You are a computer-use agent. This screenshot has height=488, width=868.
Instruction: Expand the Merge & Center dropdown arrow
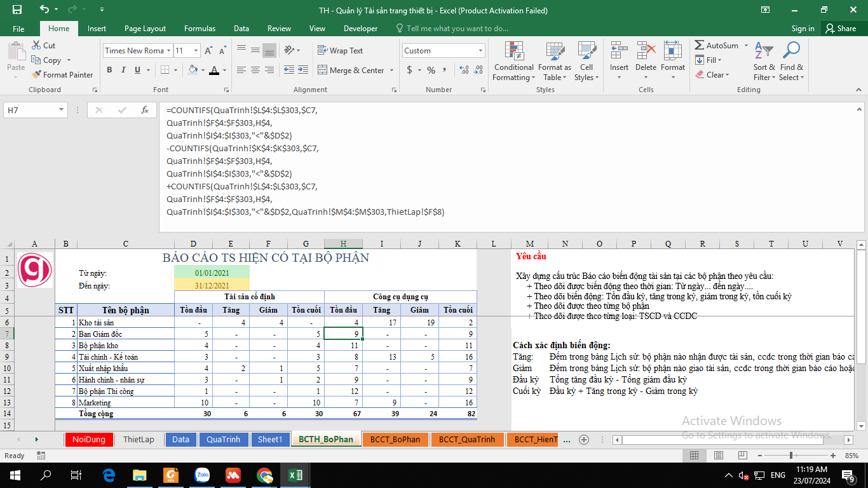coord(391,70)
